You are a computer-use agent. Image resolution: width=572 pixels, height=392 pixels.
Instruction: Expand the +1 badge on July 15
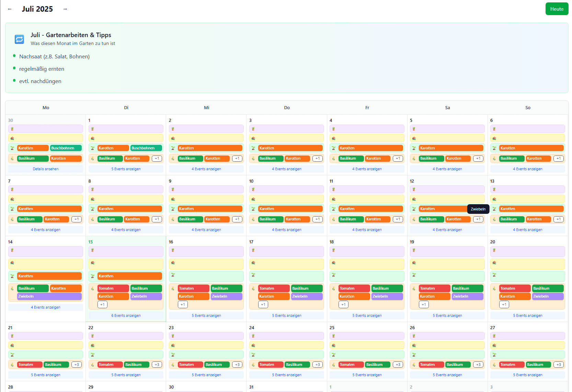pos(102,304)
